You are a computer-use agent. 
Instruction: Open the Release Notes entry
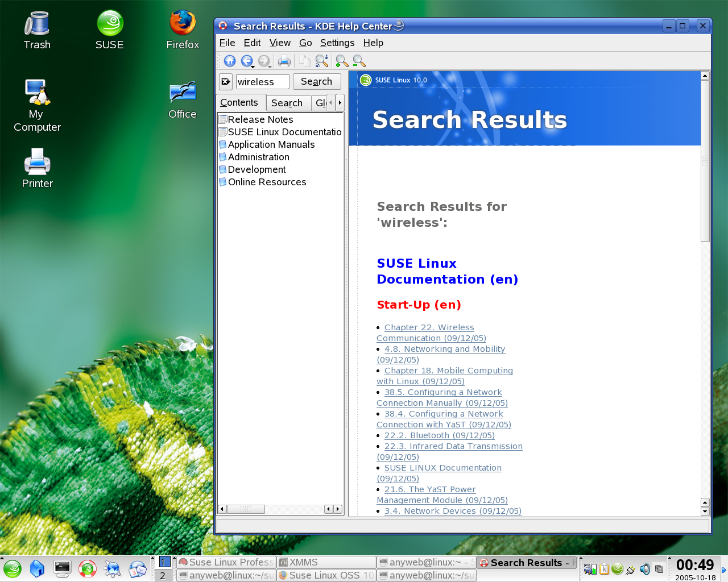(256, 119)
